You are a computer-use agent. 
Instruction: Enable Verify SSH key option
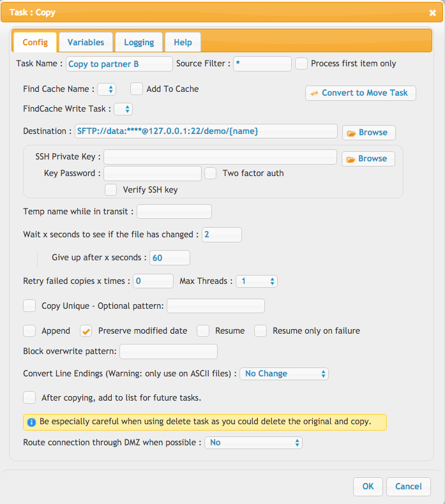[x=110, y=189]
